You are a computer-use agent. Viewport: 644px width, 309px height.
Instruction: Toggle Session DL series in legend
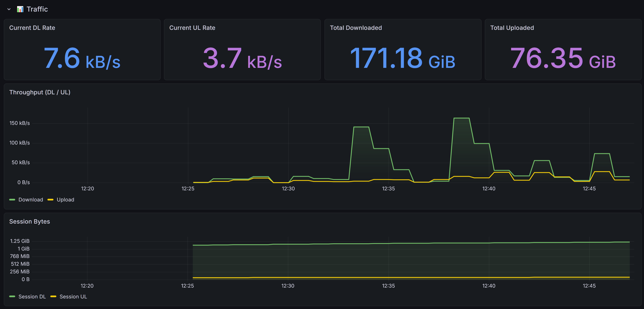[x=32, y=296]
